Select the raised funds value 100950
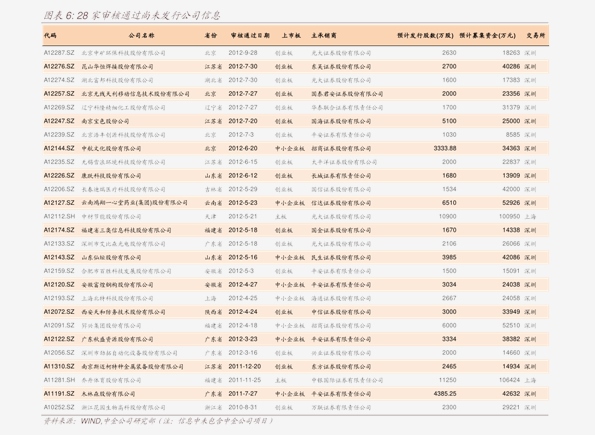 [x=509, y=216]
